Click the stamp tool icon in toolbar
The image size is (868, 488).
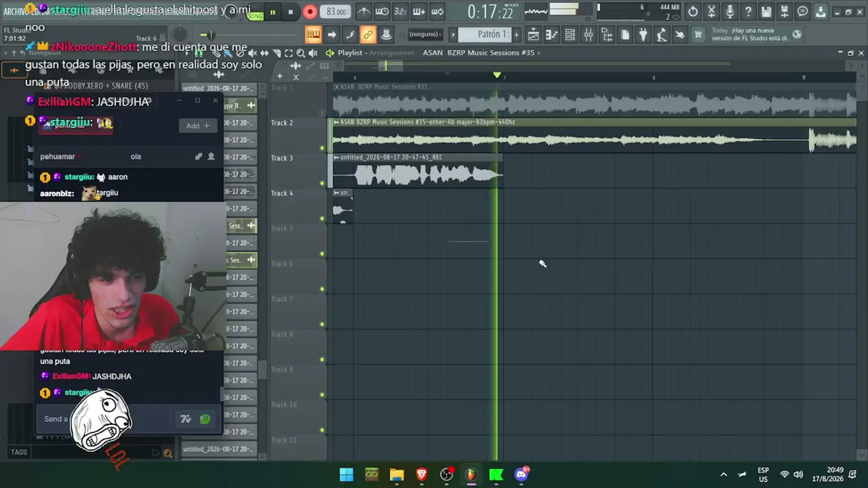(x=387, y=35)
